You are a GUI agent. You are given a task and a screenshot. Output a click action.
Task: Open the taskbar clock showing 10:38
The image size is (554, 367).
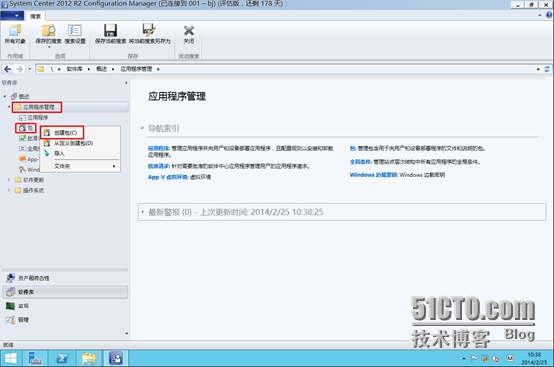tap(534, 359)
